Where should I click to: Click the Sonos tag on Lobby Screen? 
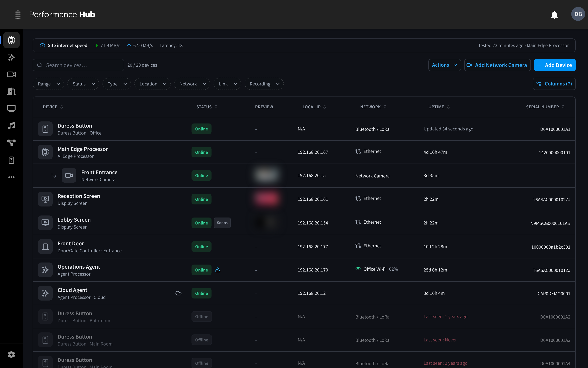tap(222, 223)
